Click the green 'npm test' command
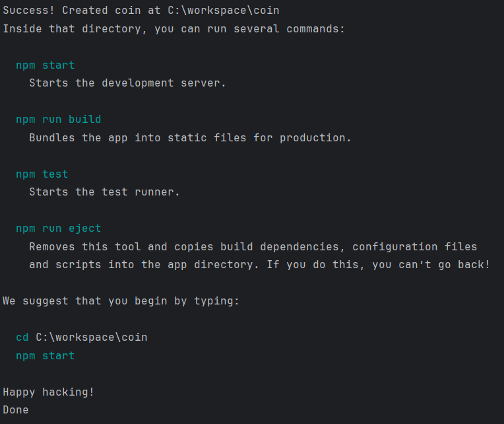The height and width of the screenshot is (424, 504). [42, 174]
